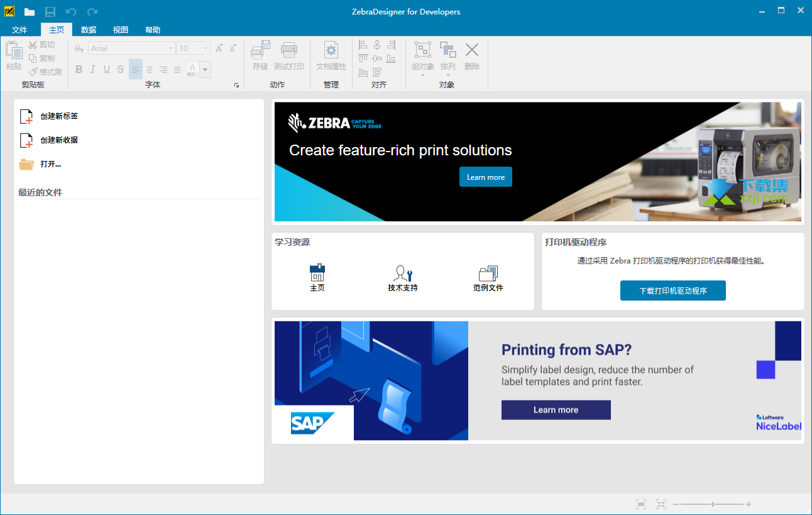Open the redo history dropdown arrow

point(102,12)
